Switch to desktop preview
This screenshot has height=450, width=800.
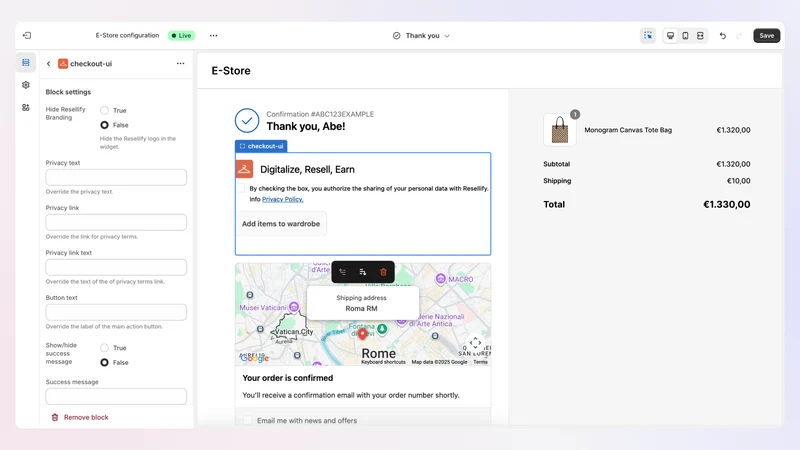[670, 36]
